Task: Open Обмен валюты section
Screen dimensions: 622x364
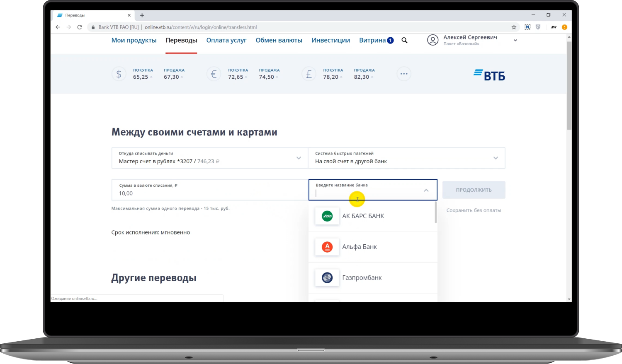Action: (x=279, y=40)
